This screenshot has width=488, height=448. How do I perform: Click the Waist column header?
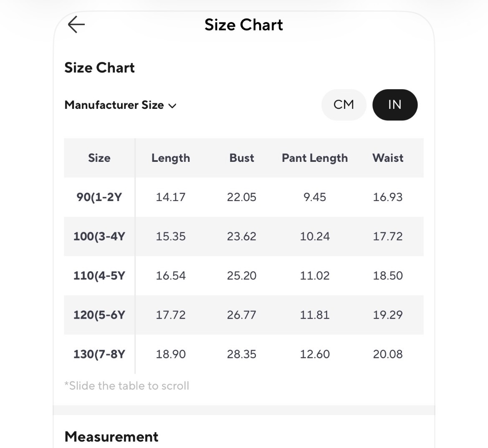(x=388, y=158)
